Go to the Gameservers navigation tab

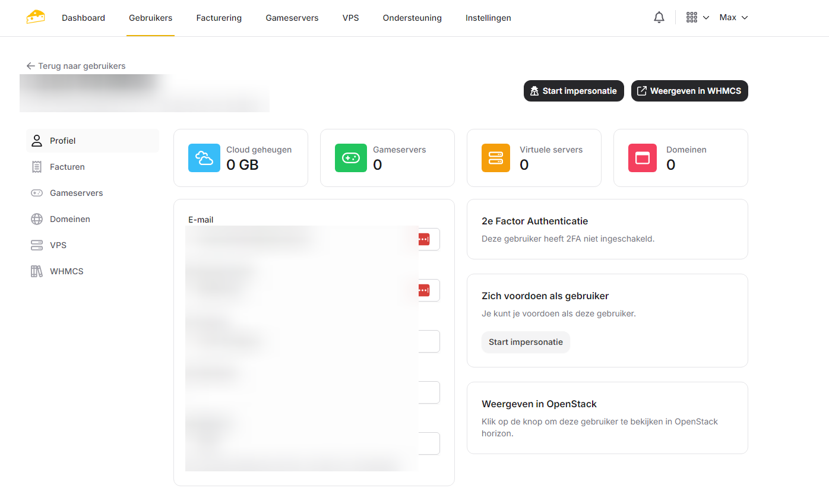point(292,18)
